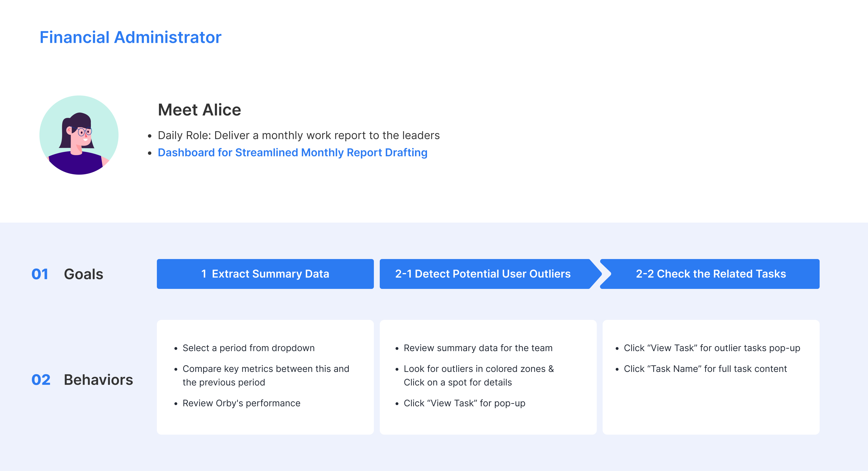Click the Daily Role bullet text

[x=298, y=135]
